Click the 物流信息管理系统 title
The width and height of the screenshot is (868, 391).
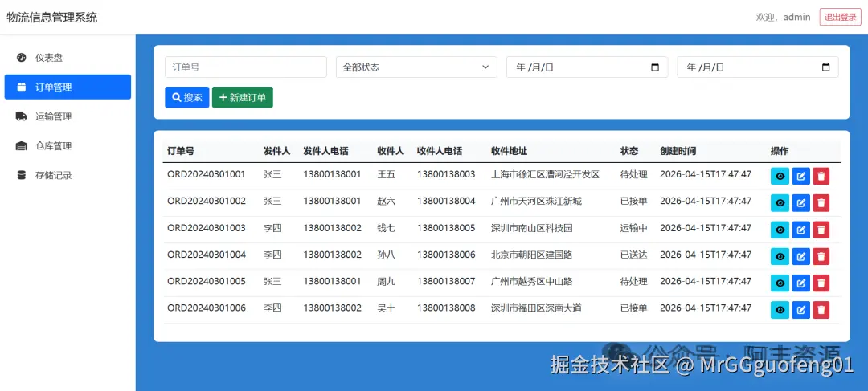pyautogui.click(x=52, y=17)
